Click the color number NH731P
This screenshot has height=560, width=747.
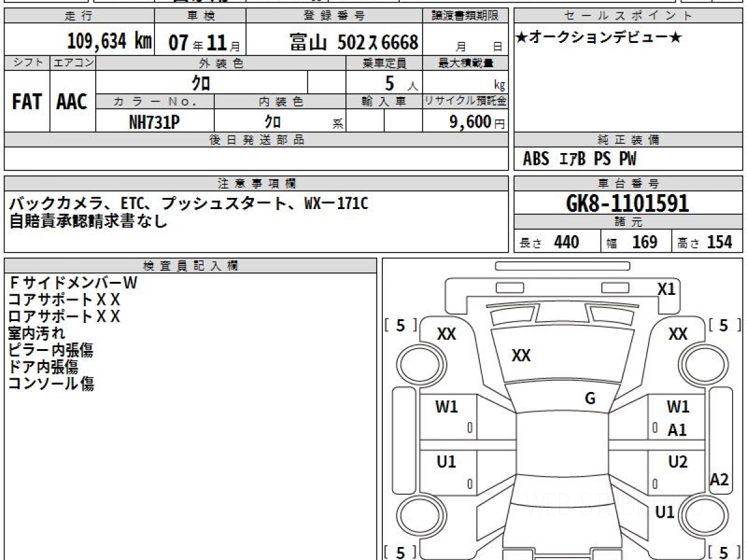click(154, 122)
